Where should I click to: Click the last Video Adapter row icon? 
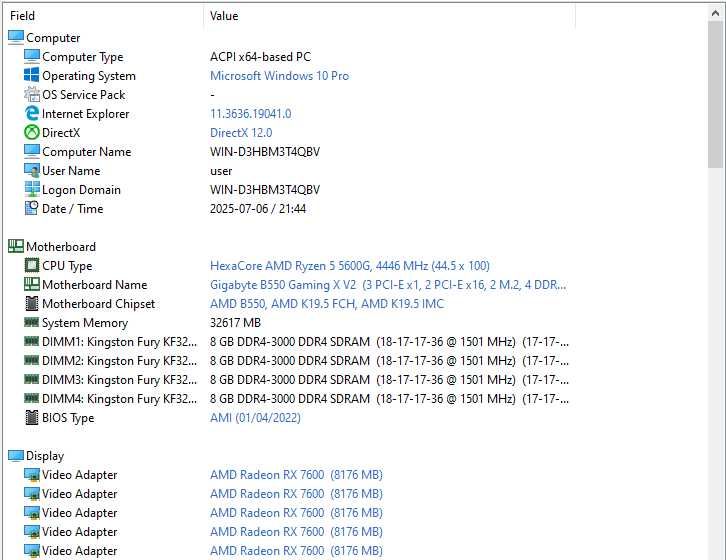click(x=31, y=551)
